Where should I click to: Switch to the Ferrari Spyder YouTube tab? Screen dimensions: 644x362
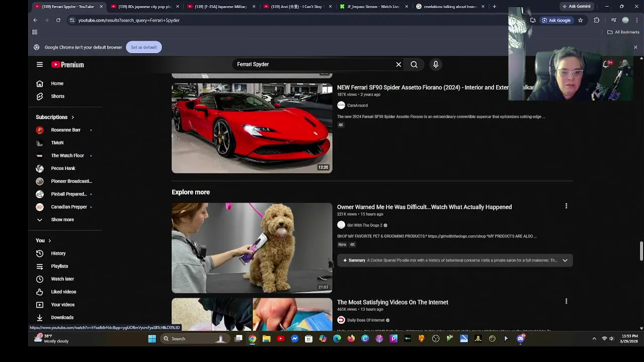tap(68, 7)
